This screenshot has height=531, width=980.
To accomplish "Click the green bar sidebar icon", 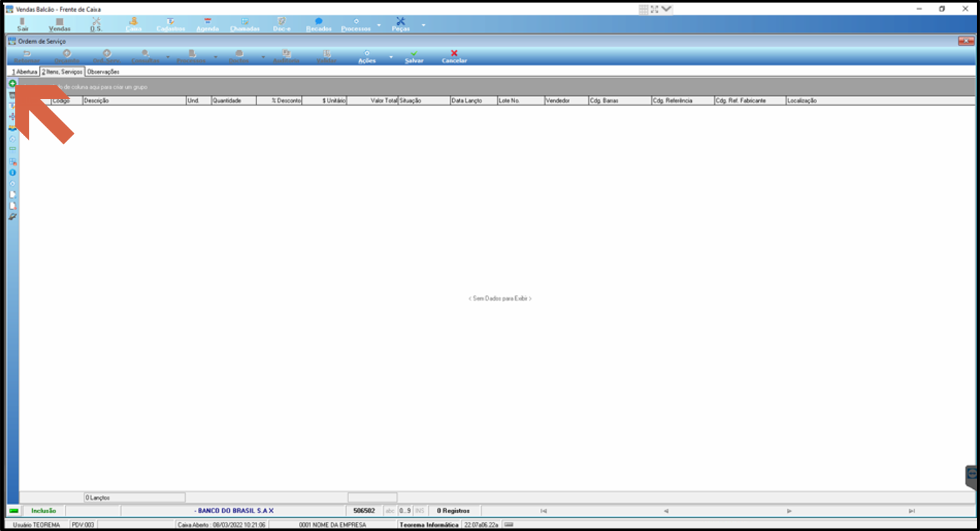I will [12, 149].
